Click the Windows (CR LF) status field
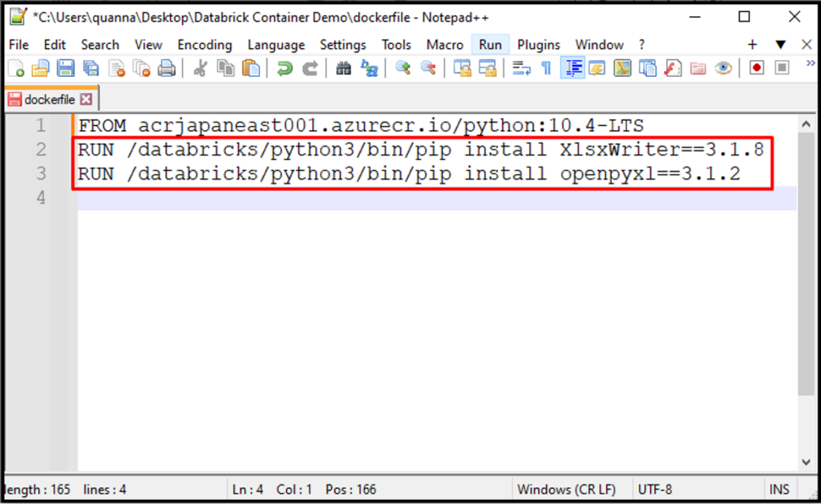The height and width of the screenshot is (504, 821). coord(566,489)
